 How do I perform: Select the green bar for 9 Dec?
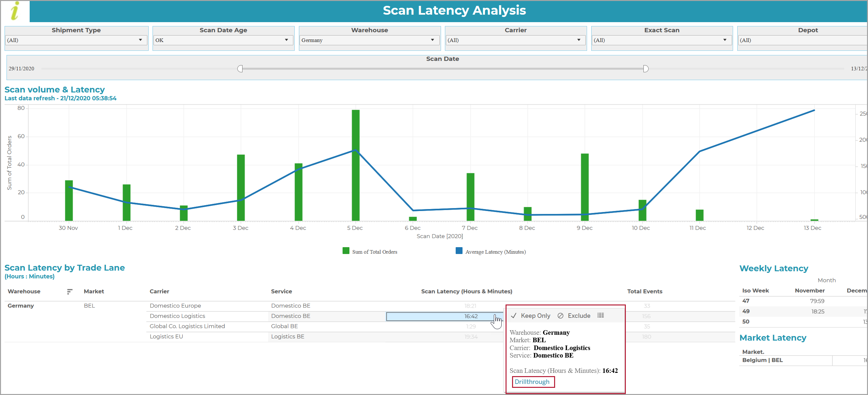tap(585, 187)
